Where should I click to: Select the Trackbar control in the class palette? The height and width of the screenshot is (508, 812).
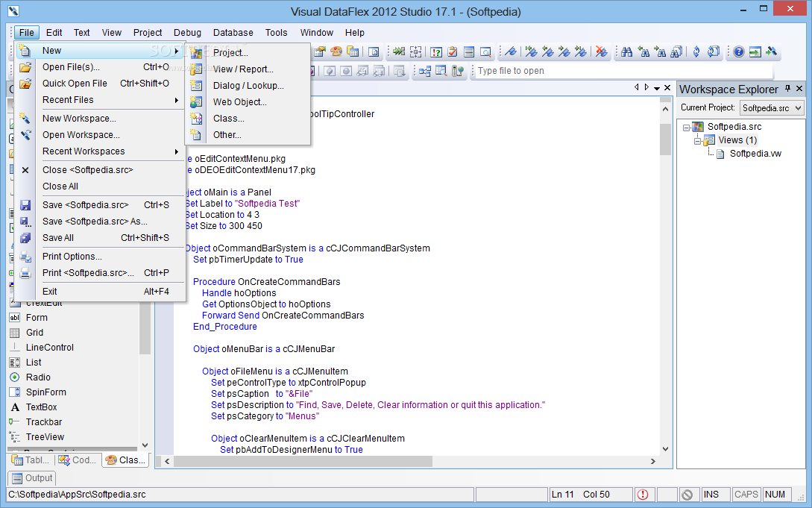pyautogui.click(x=44, y=422)
